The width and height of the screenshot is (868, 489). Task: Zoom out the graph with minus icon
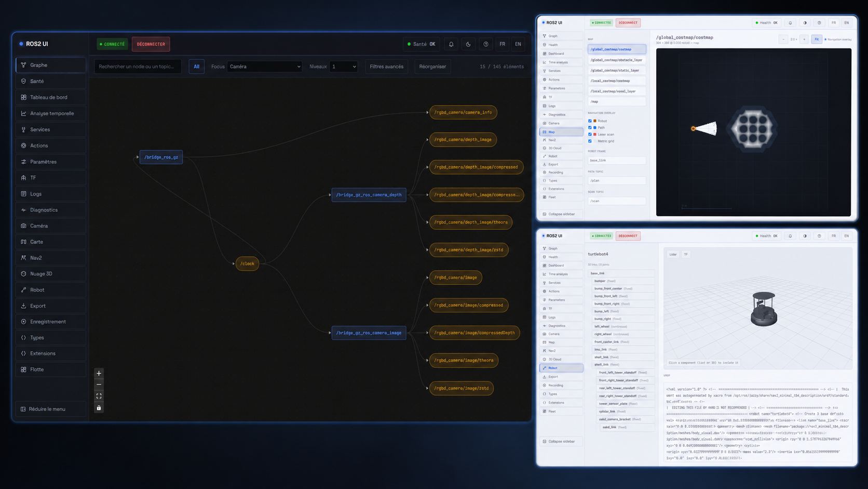click(x=99, y=385)
